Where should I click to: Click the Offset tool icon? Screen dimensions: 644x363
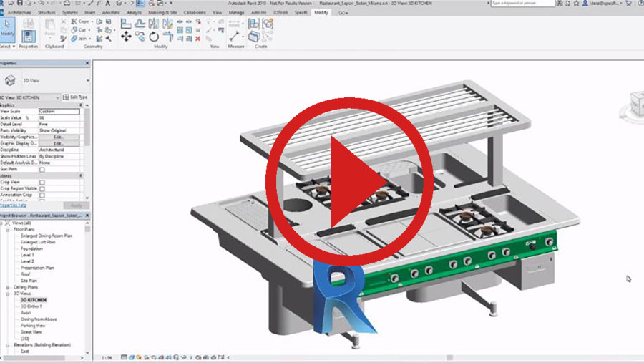[140, 24]
